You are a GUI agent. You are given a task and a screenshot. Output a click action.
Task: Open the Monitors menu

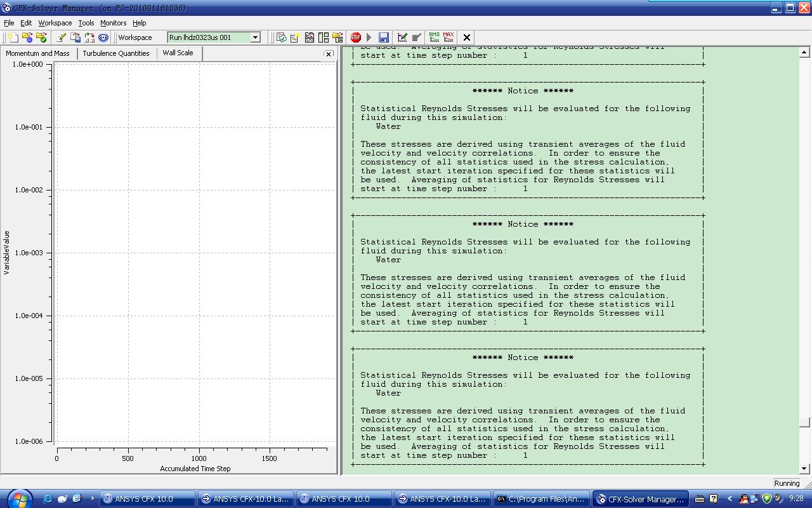(x=113, y=23)
